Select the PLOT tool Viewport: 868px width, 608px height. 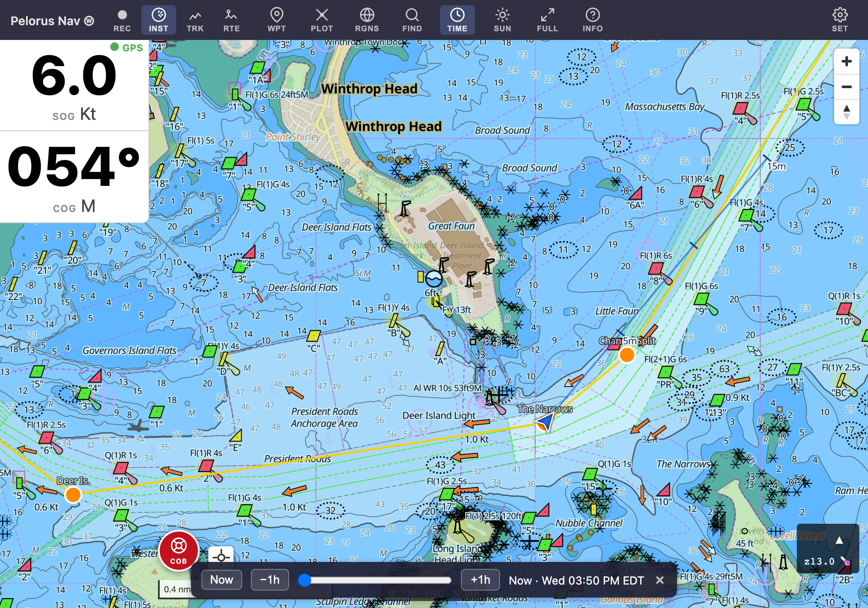point(322,20)
